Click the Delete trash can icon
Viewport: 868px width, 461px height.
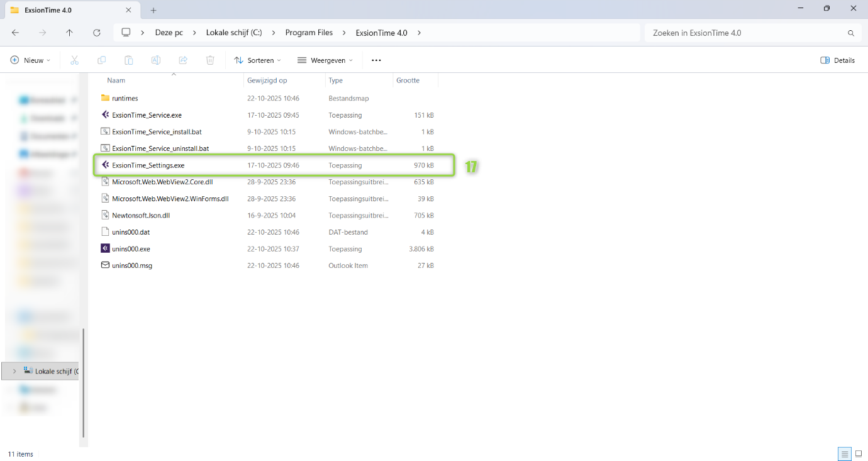(x=210, y=60)
